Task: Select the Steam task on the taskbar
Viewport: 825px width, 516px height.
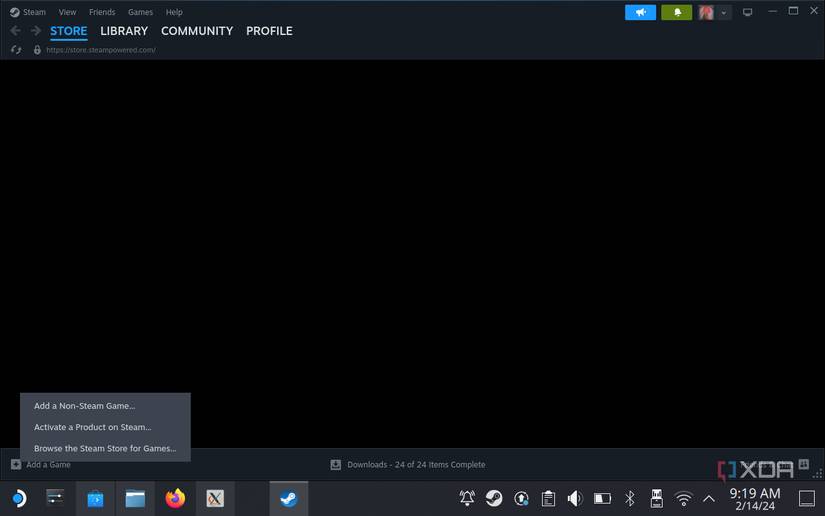Action: click(x=288, y=499)
